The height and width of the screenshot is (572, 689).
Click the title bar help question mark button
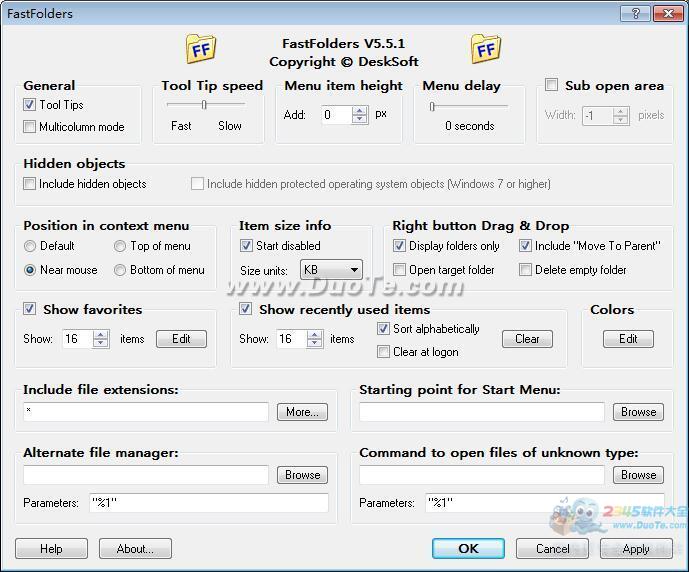[635, 14]
